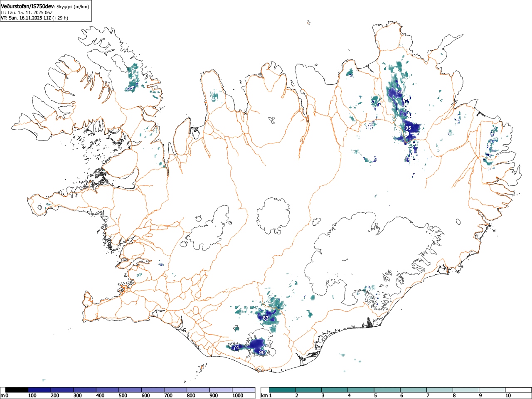This screenshot has height=399, width=532.
Task: Select the '2' tick on kilometre legend
Action: 297,396
